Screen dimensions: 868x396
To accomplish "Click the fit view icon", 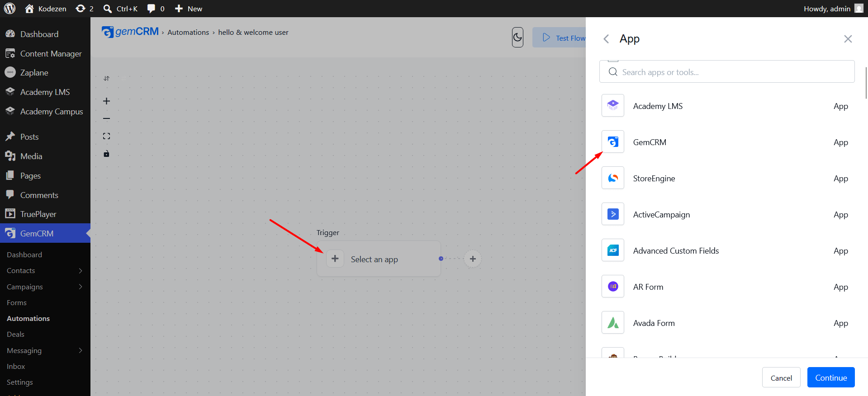I will (106, 136).
